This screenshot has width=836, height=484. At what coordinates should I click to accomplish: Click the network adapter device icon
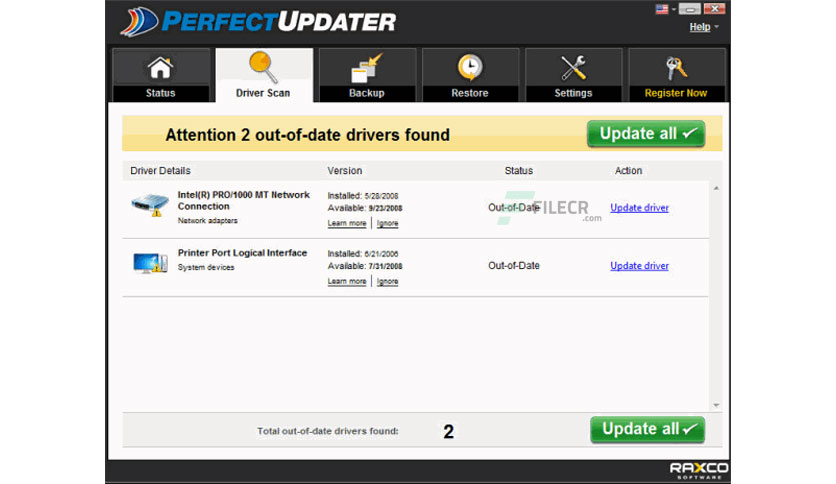click(150, 205)
